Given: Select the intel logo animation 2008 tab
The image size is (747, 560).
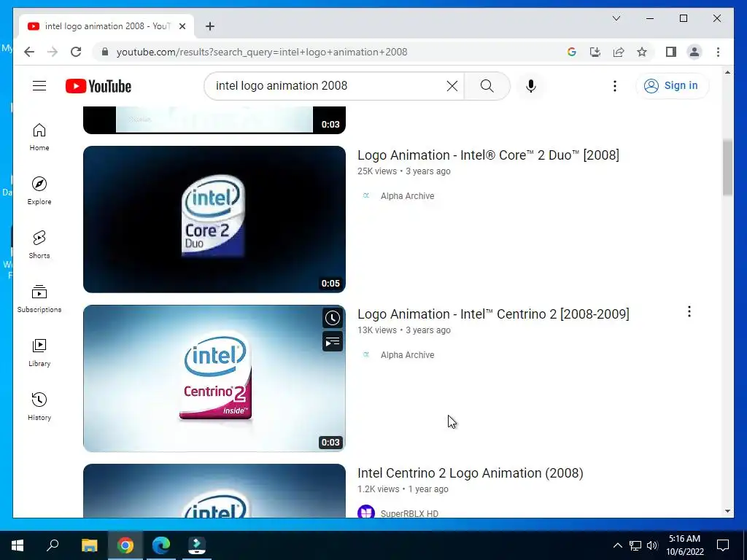Looking at the screenshot, I should [x=107, y=26].
